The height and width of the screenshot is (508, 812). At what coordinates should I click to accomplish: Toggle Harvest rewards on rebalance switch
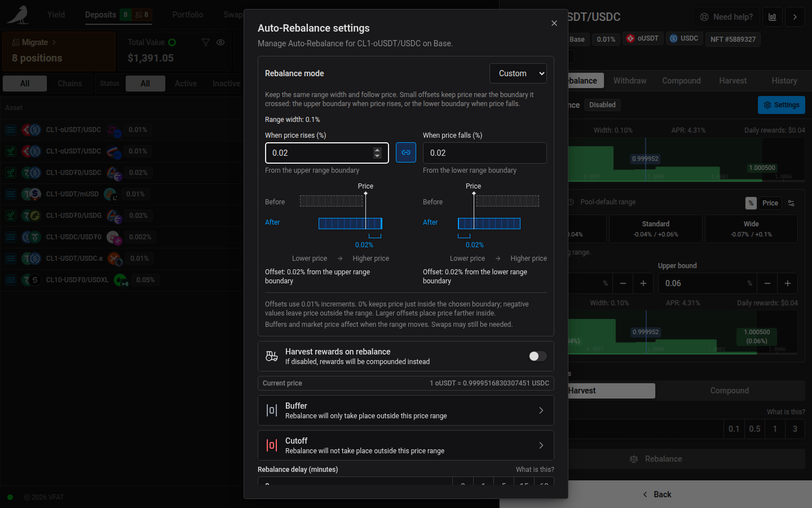[538, 356]
